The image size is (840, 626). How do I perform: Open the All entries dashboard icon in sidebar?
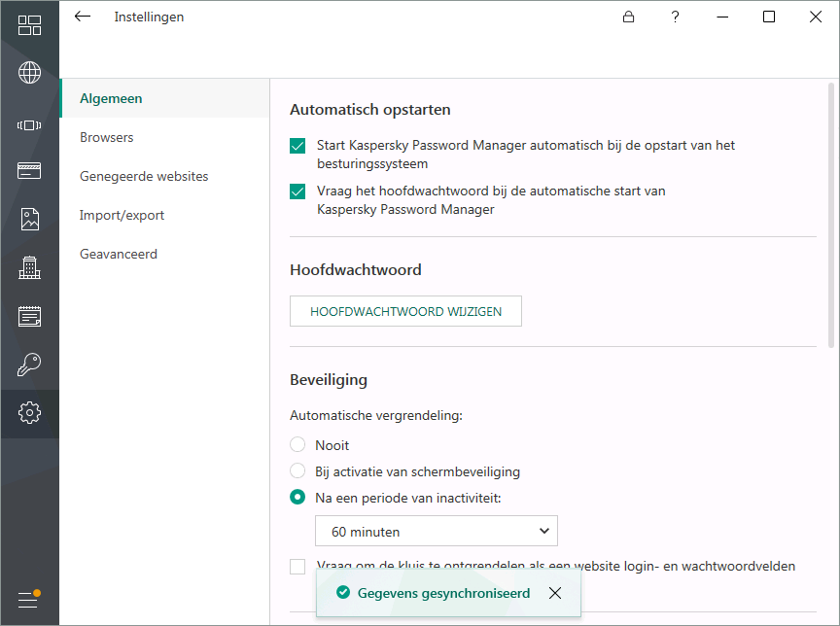click(29, 26)
